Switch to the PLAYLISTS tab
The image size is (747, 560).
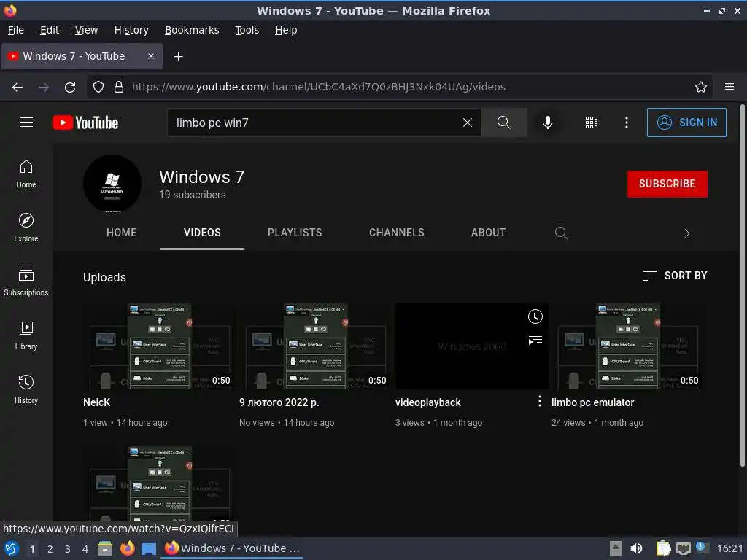coord(295,233)
